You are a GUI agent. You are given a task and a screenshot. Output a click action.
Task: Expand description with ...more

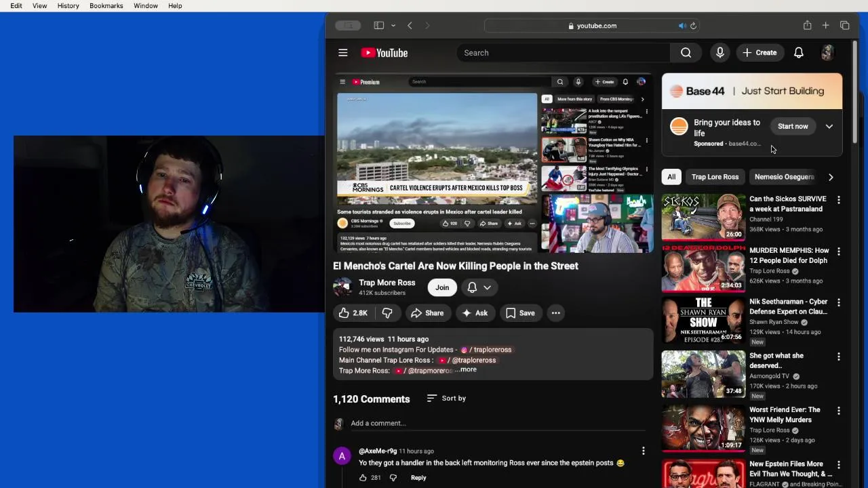pyautogui.click(x=466, y=369)
